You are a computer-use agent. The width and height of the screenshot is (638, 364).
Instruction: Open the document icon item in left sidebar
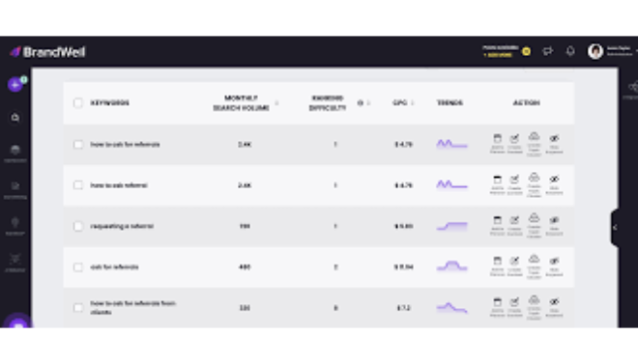15,190
